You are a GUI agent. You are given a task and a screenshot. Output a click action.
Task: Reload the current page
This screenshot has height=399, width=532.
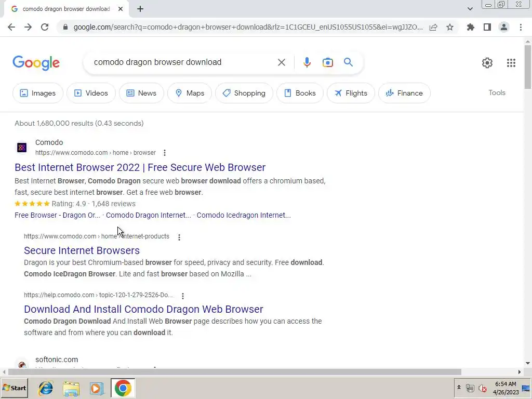click(x=45, y=27)
